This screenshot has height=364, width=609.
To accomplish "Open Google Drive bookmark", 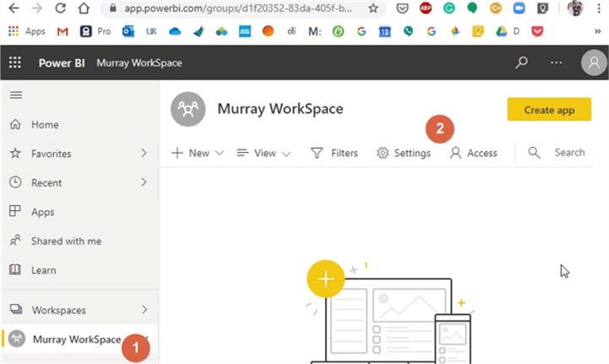I will click(502, 31).
